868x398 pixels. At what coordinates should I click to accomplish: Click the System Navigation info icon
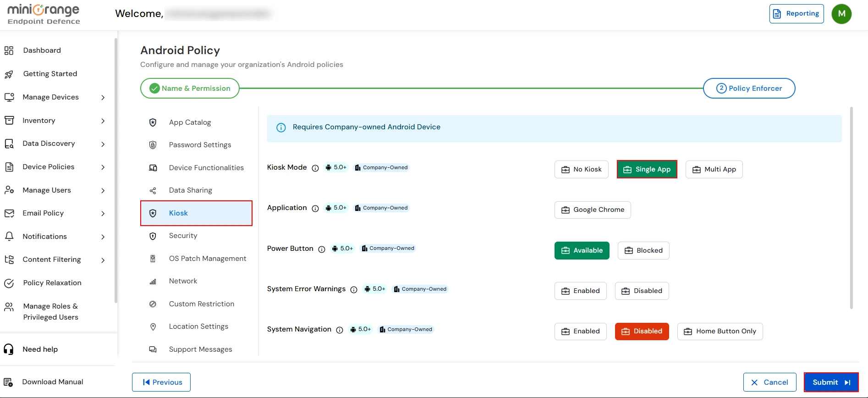tap(340, 330)
